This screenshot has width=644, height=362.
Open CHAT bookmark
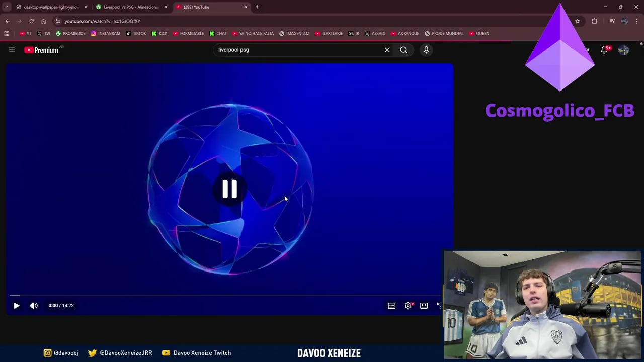click(x=218, y=33)
